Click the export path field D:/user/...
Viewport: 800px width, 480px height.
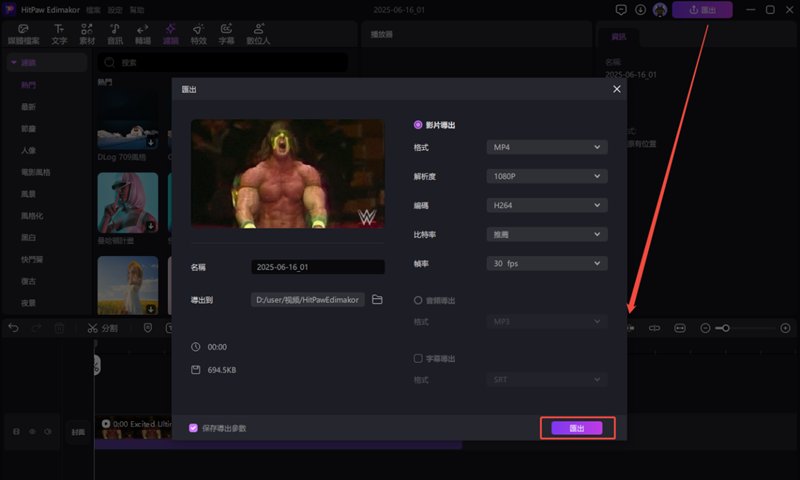click(308, 299)
